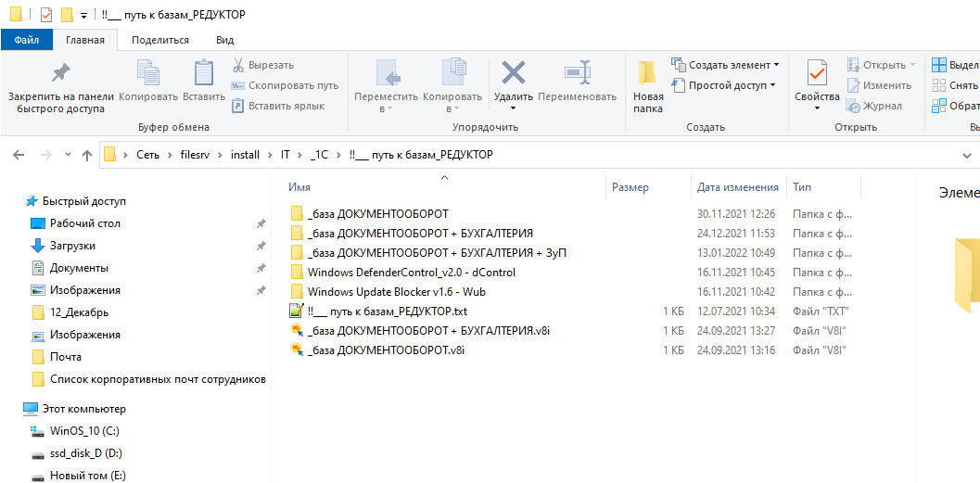Switch to the Вид ribbon tab
Viewport: 980px width, 483px height.
tap(225, 40)
